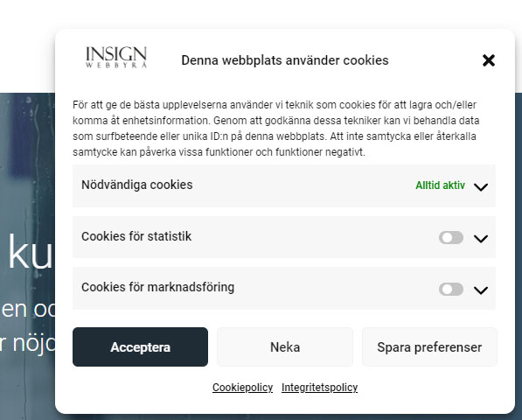Screen dimensions: 522x420
Task: Expand Cookies för statistik chevron arrow
Action: coord(481,239)
